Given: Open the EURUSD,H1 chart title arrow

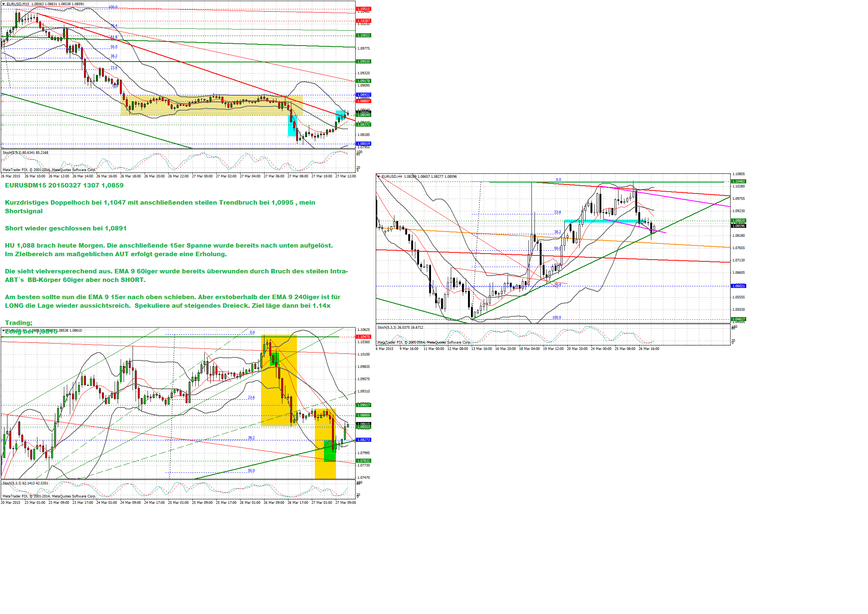Looking at the screenshot, I should coord(4,331).
